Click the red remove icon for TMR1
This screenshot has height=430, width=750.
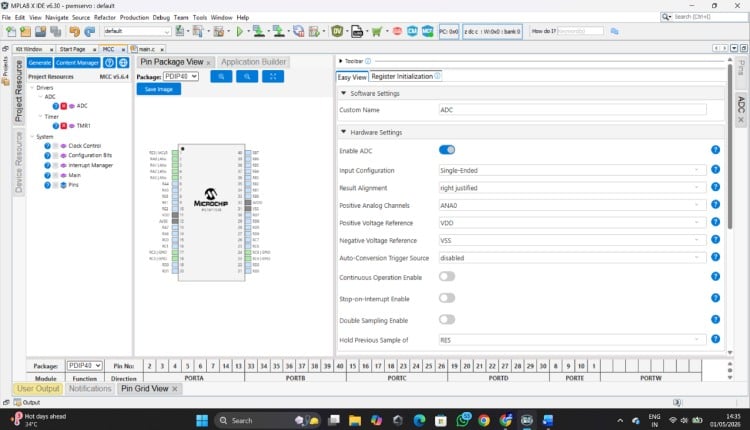click(64, 126)
